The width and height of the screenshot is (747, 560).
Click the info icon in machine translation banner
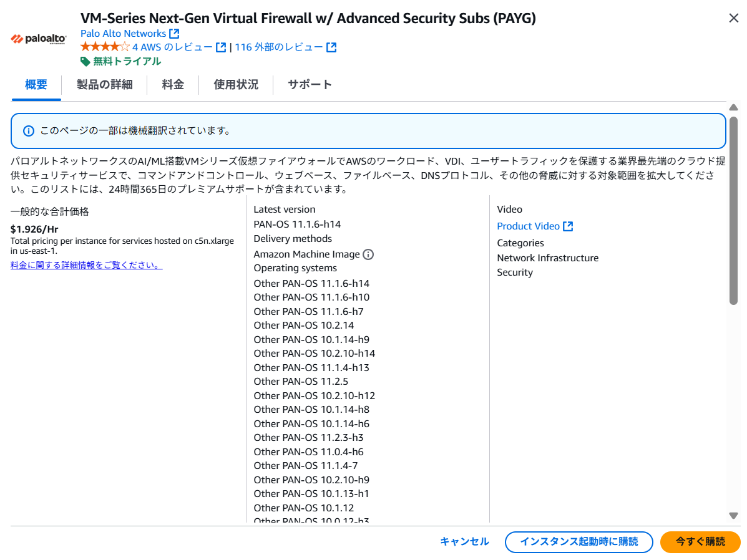28,131
